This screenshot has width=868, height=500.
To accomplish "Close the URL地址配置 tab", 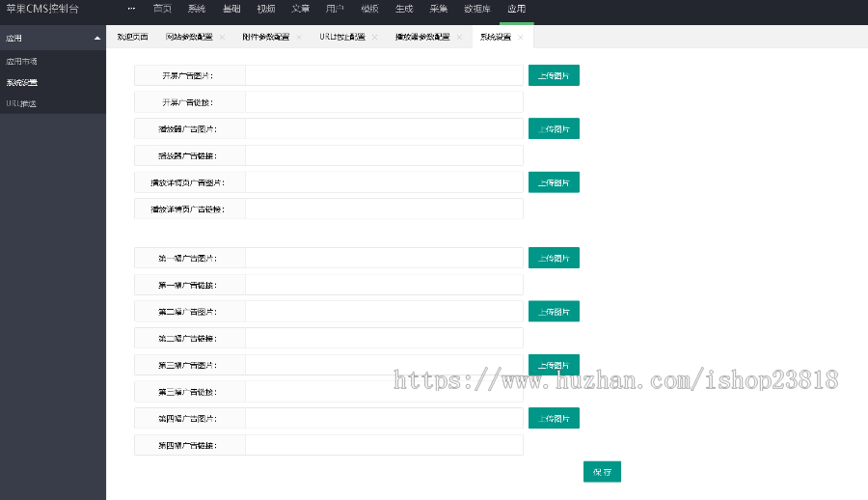I will [375, 37].
